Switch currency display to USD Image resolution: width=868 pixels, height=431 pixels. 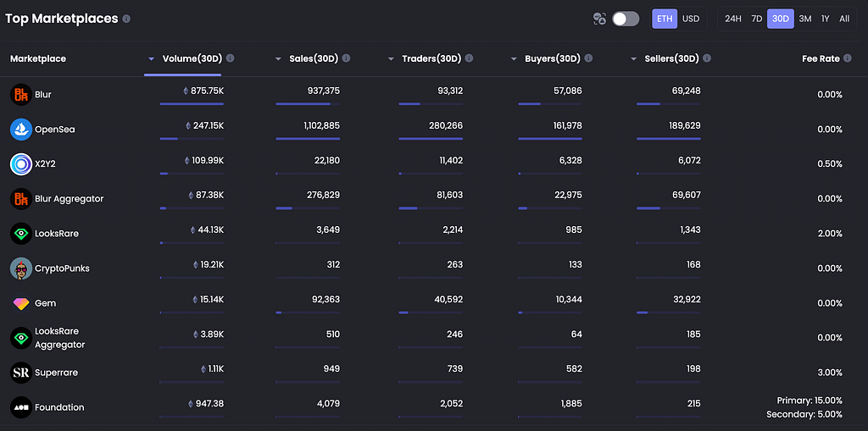(690, 19)
